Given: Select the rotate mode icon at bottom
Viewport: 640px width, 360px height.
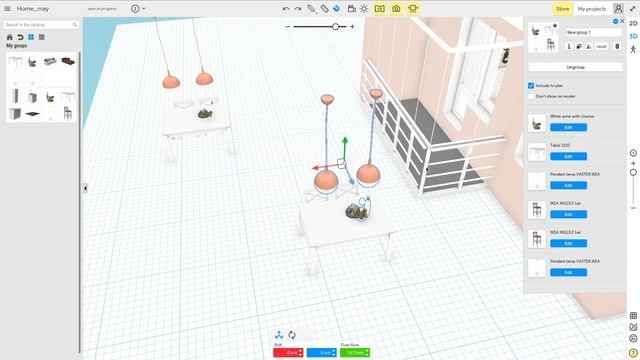Looking at the screenshot, I should pos(292,335).
